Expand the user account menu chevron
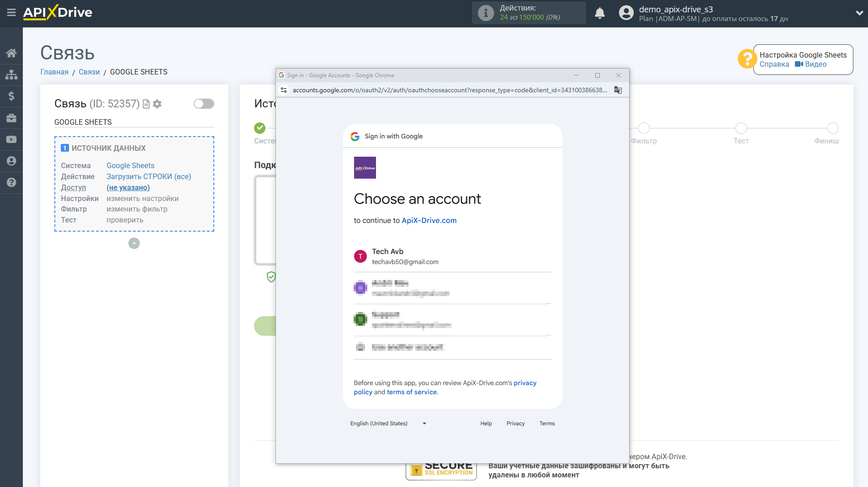Viewport: 868px width, 487px height. tap(859, 13)
